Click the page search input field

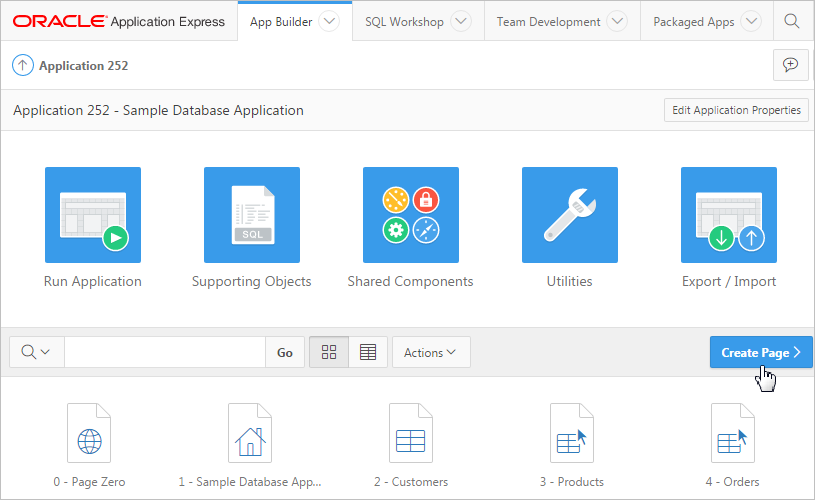pos(164,352)
